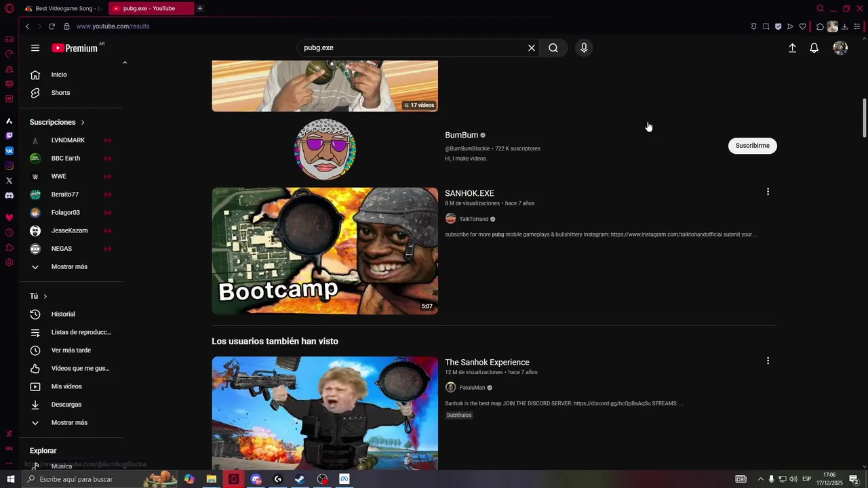Go to the YouTube Premium home logo
This screenshot has width=868, height=488.
tap(75, 48)
